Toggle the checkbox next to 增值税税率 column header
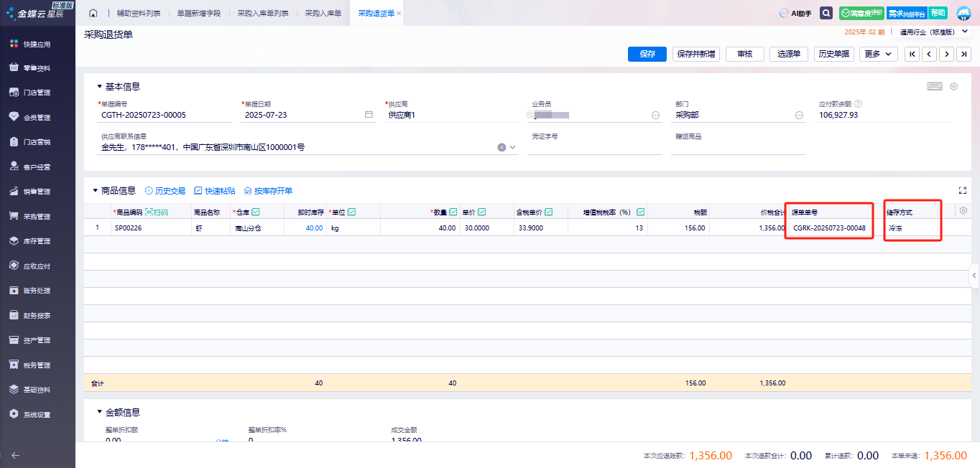This screenshot has height=468, width=980. (640, 212)
